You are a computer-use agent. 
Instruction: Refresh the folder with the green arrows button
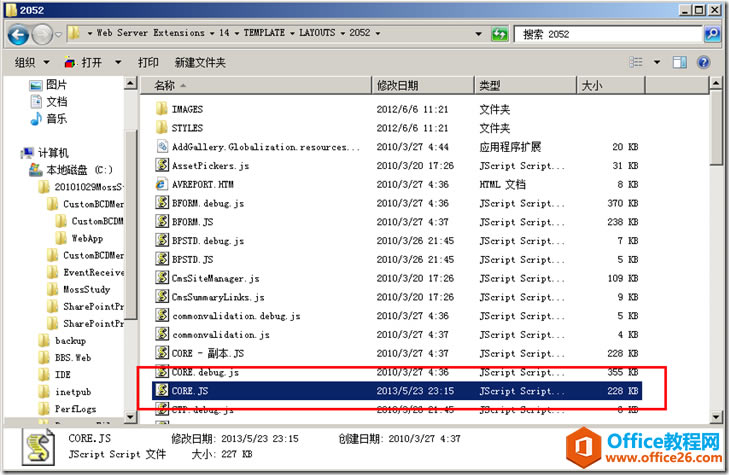(499, 34)
